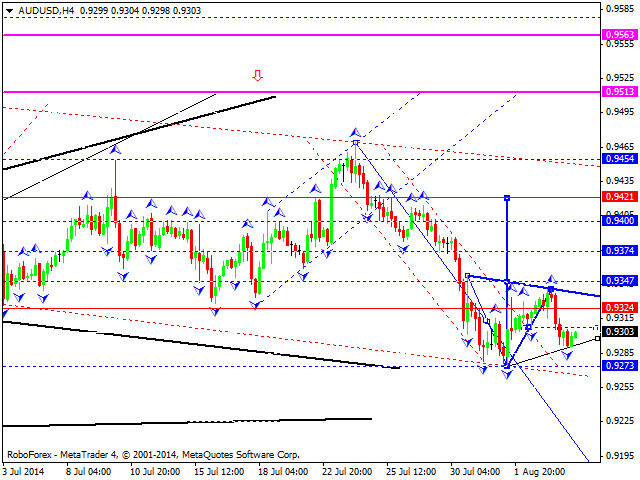This screenshot has width=640, height=480.
Task: Select the 0.9400 blue price label
Action: click(620, 221)
